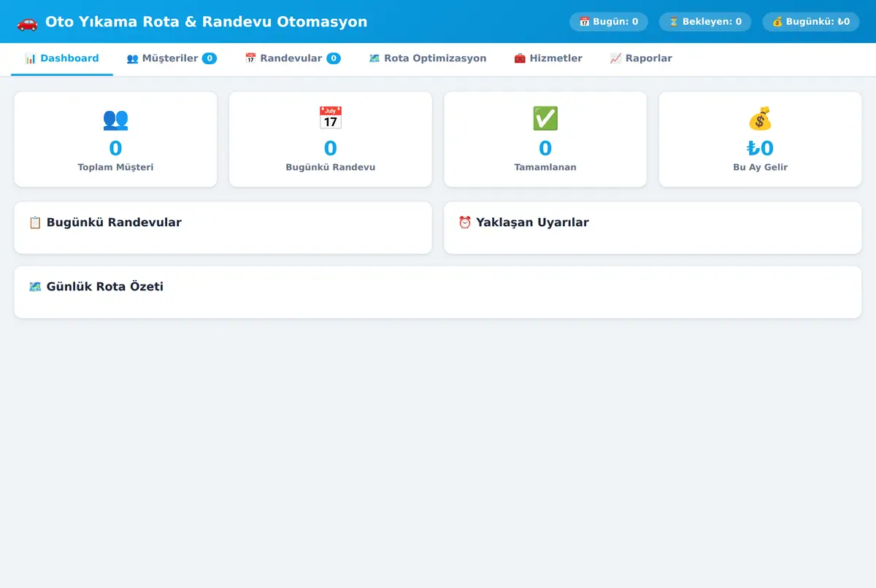Click the money bag icon above Bu Ay Gelir
Screen dimensions: 876x588
760,118
